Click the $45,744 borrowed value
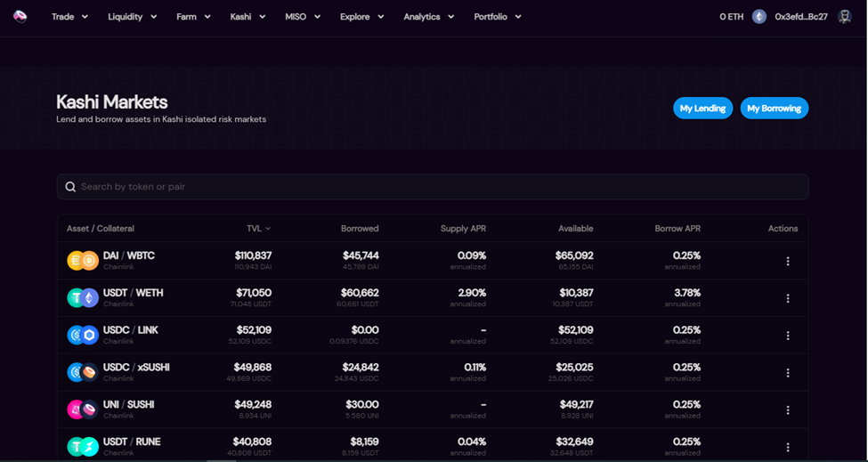The width and height of the screenshot is (868, 462). (x=361, y=255)
